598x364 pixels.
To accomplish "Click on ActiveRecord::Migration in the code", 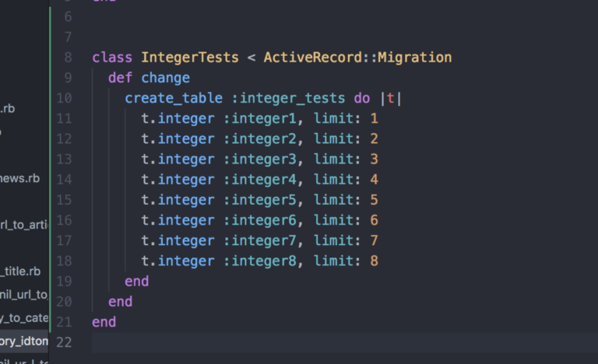I will tap(357, 58).
